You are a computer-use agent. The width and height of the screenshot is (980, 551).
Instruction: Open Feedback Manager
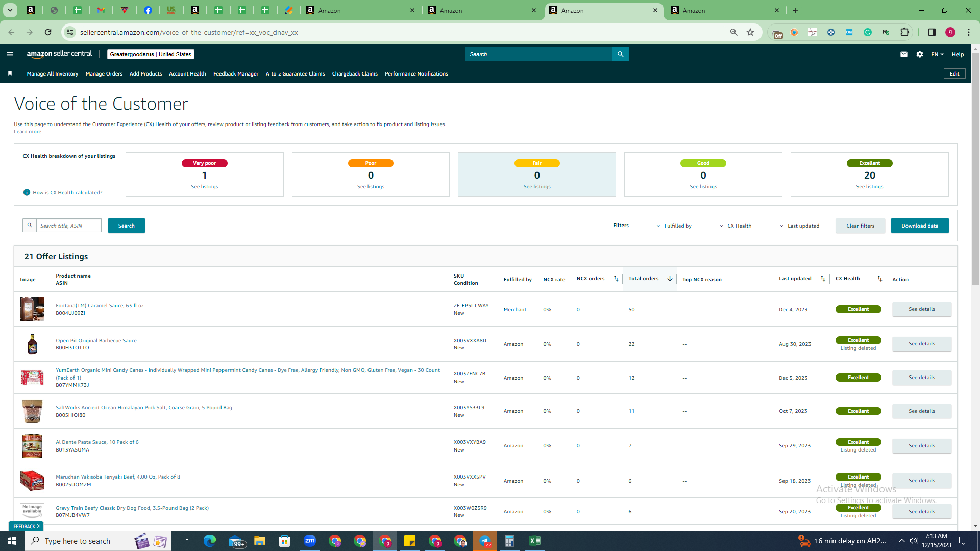(x=236, y=74)
